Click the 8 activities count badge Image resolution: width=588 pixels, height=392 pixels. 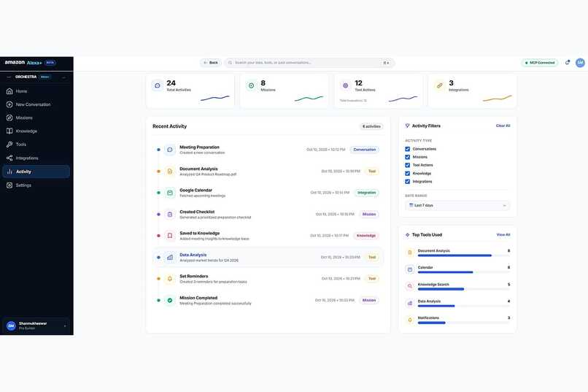click(371, 126)
